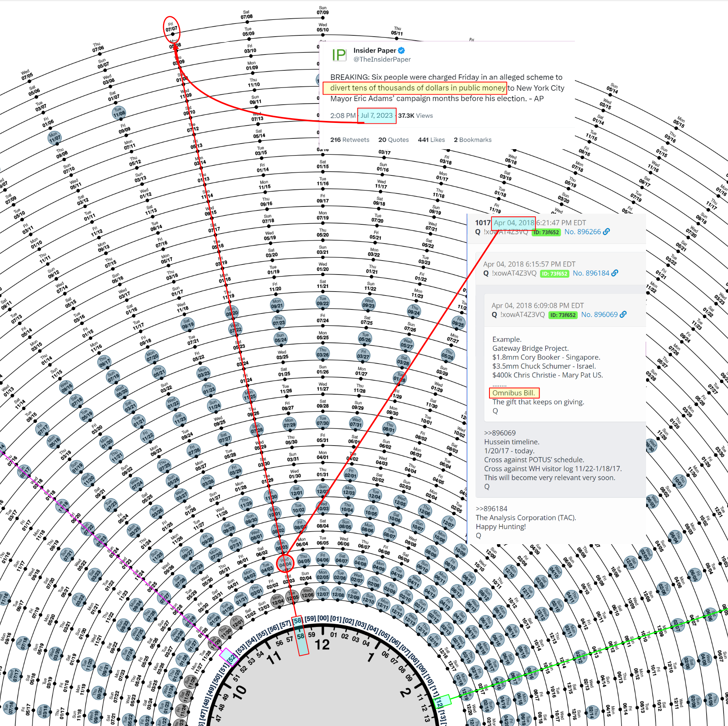This screenshot has width=728, height=726.
Task: Click the [57] minute bracket marker
Action: pyautogui.click(x=285, y=624)
